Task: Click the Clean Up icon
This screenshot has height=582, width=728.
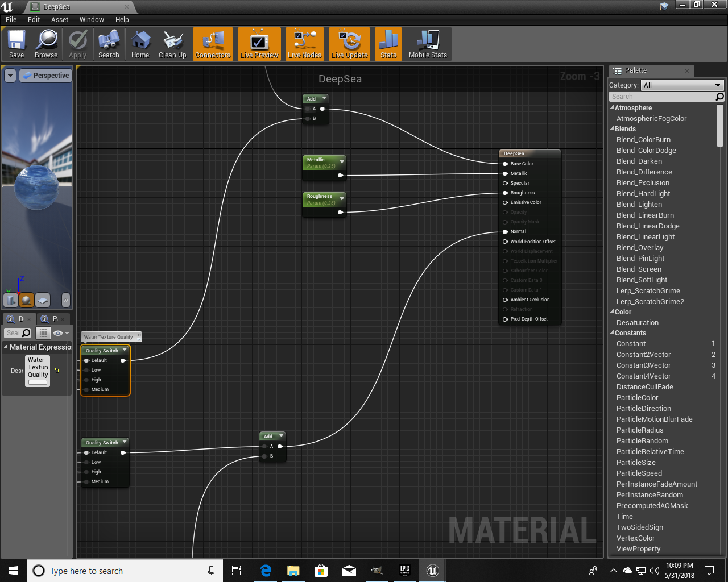Action: (x=172, y=44)
